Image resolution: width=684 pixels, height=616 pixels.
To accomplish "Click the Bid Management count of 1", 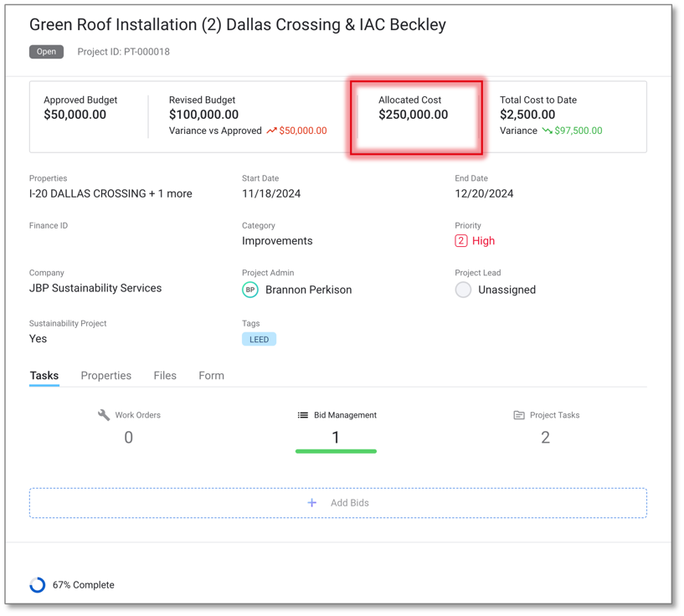I will (336, 437).
